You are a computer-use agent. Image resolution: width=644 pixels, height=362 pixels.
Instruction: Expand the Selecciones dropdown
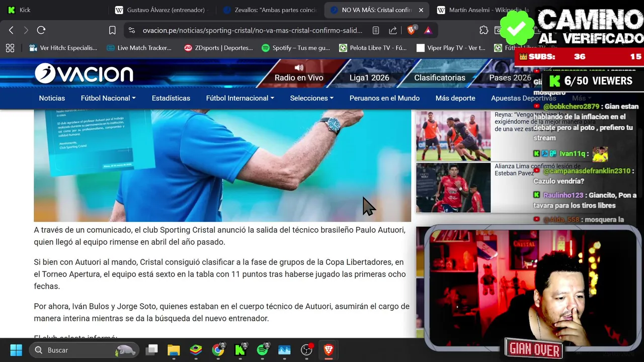pyautogui.click(x=312, y=98)
